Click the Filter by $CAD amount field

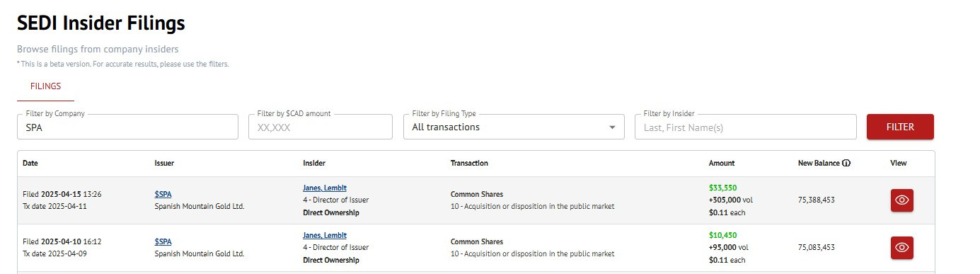(x=321, y=127)
